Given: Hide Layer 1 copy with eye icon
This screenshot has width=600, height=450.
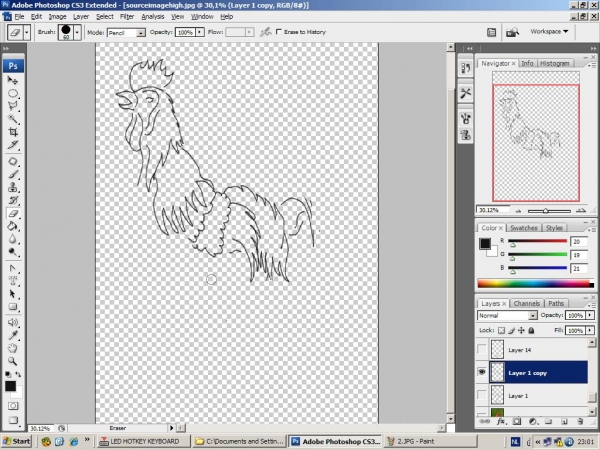Looking at the screenshot, I should click(482, 372).
